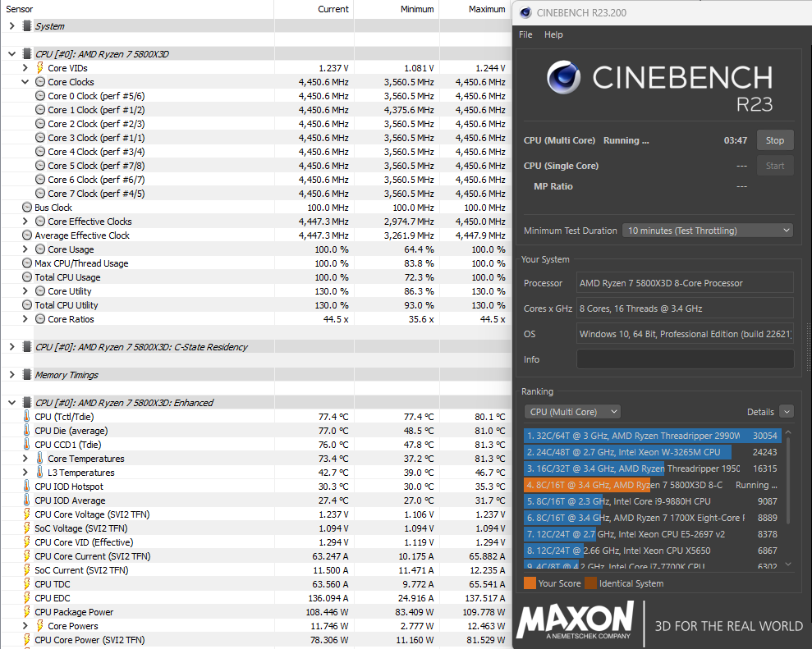This screenshot has height=649, width=812.
Task: Collapse the Core Clocks row
Action: tap(25, 82)
